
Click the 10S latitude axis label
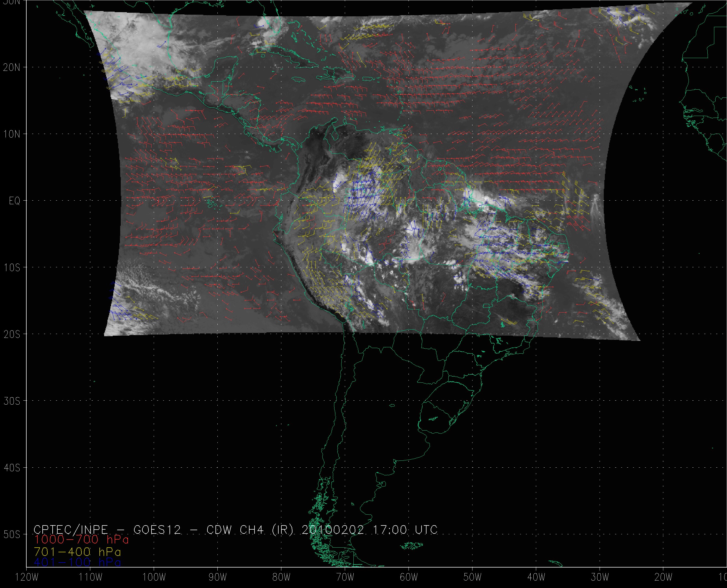(12, 268)
